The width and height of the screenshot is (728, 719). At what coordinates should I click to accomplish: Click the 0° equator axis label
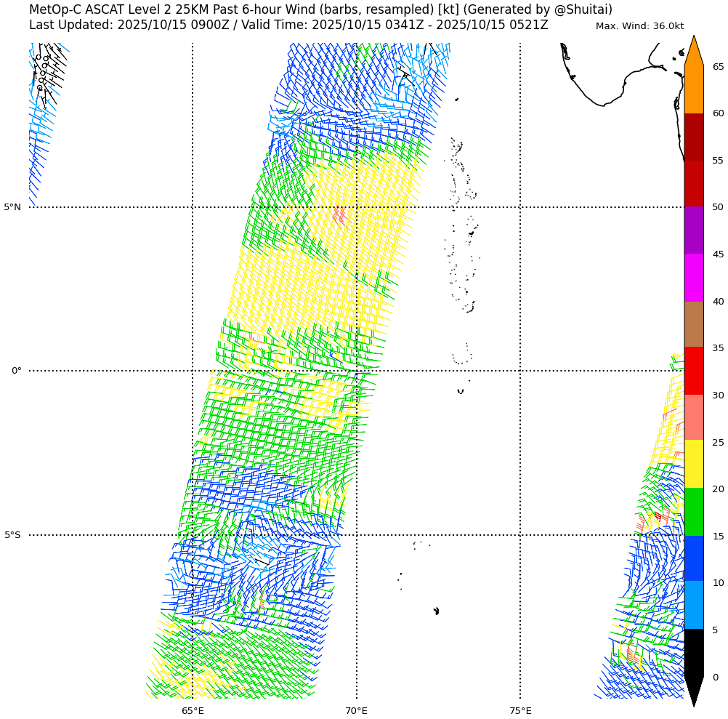(16, 371)
